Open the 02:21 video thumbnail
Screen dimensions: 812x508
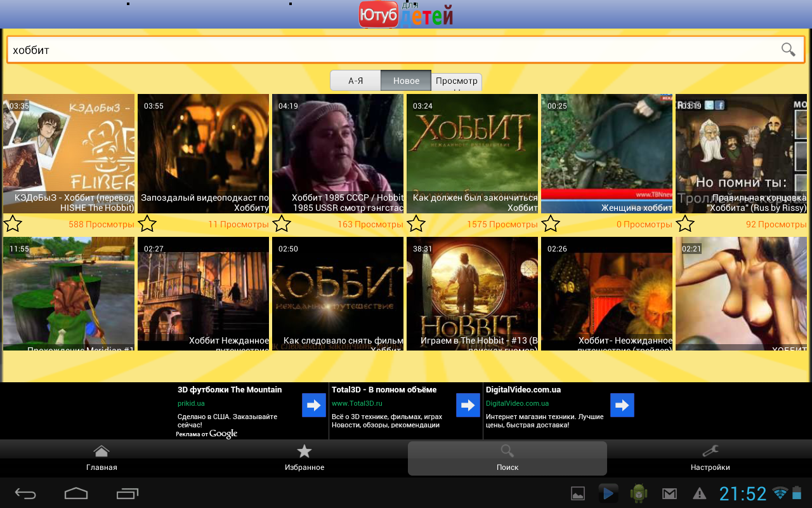741,294
